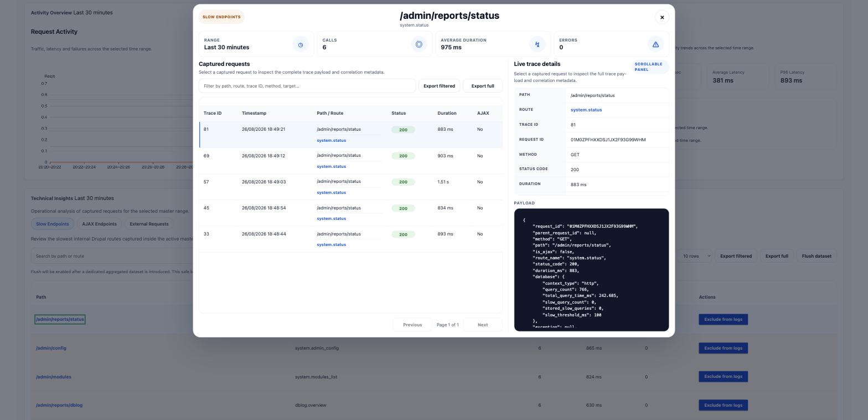The height and width of the screenshot is (420, 868).
Task: Click Export full in the dialog
Action: point(483,86)
